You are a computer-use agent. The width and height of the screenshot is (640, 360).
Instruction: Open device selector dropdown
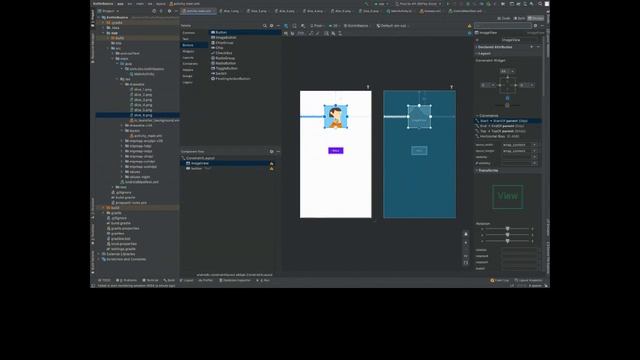(x=418, y=4)
